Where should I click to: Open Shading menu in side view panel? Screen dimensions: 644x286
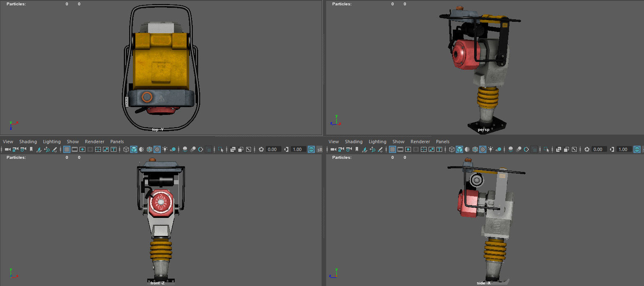point(354,142)
